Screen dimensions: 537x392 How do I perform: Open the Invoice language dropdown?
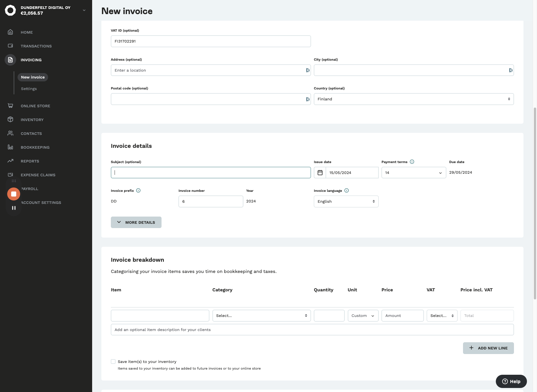coord(346,201)
